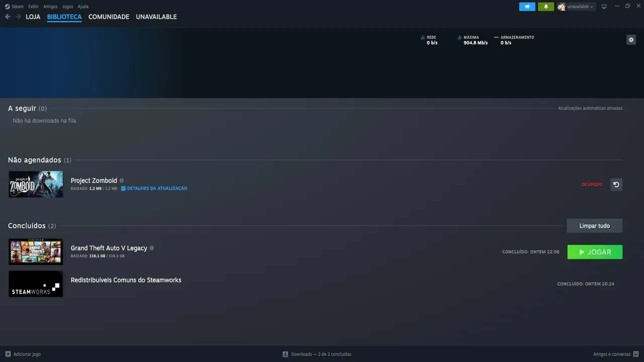
Task: Open the Jogos menu
Action: point(67,7)
